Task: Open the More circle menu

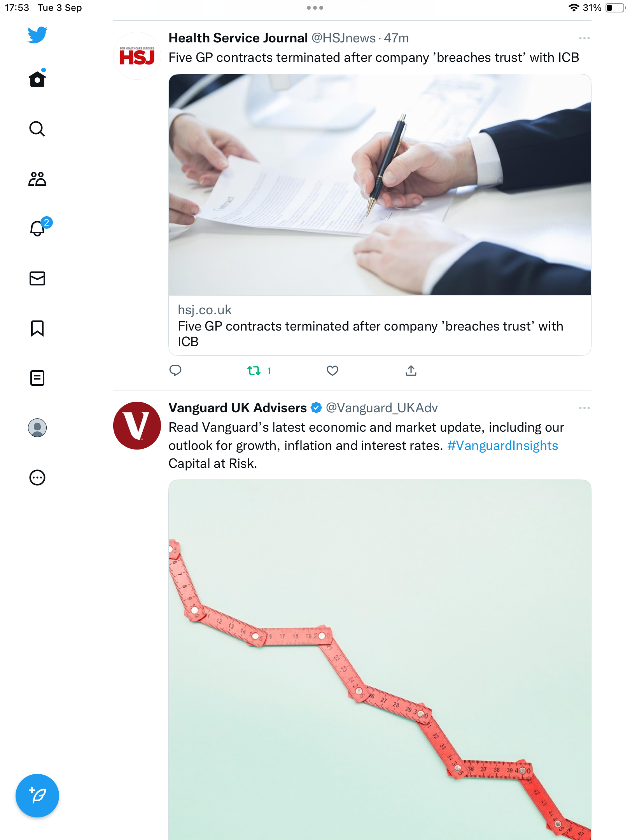Action: pos(37,478)
